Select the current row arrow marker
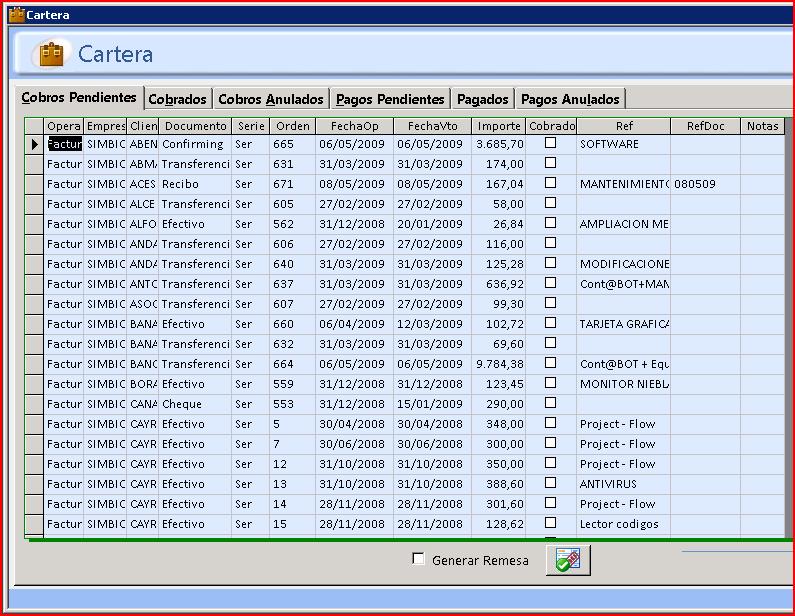Image resolution: width=795 pixels, height=616 pixels. (x=34, y=144)
